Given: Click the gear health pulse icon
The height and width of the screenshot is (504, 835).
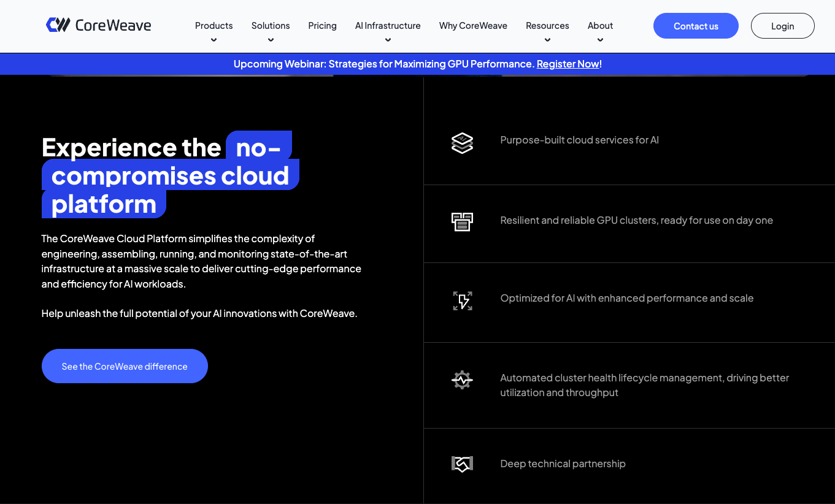Looking at the screenshot, I should [462, 380].
